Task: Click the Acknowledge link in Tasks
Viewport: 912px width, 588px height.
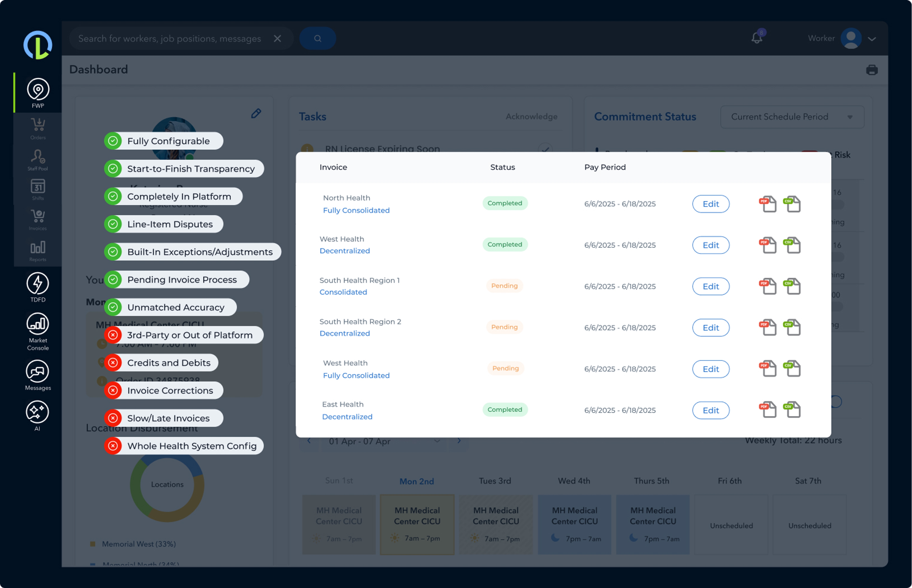Action: (532, 117)
